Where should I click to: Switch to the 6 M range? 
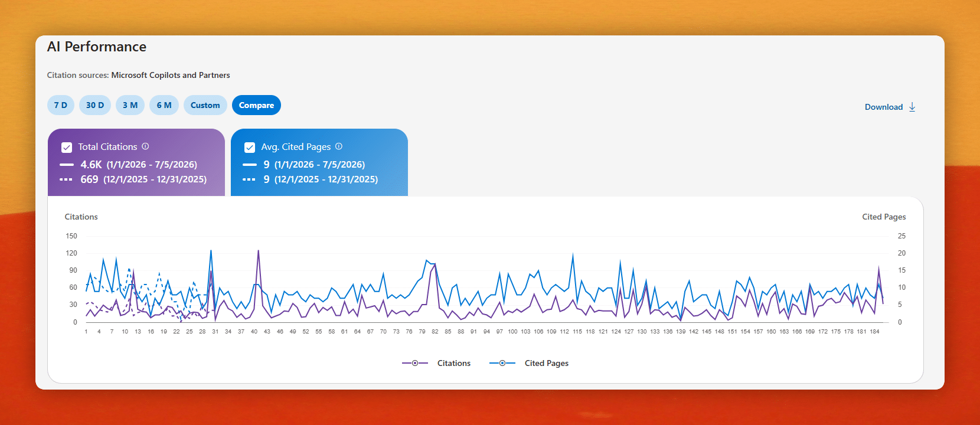(164, 105)
